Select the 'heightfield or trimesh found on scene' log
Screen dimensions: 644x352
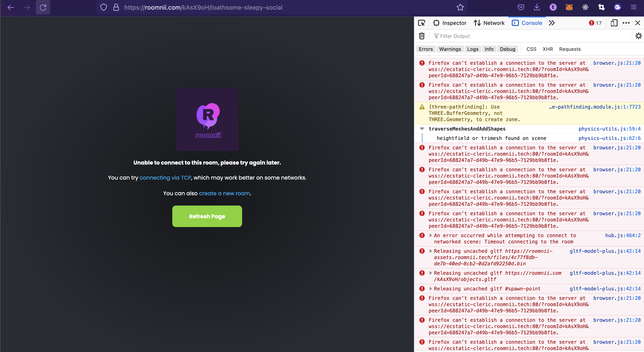(491, 138)
